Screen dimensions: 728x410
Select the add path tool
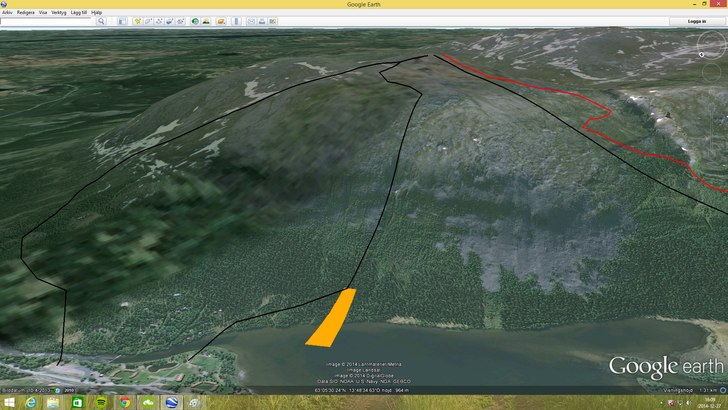tap(158, 21)
